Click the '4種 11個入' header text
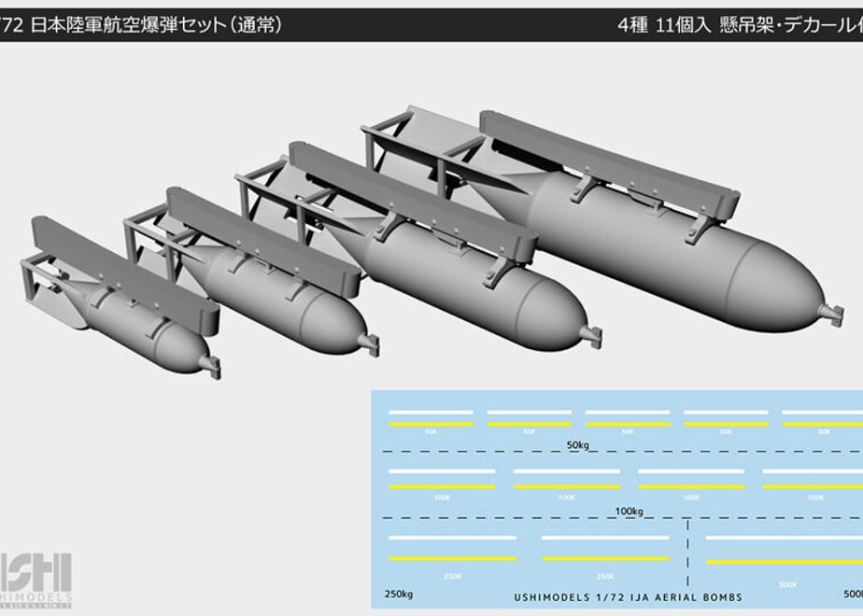 click(664, 25)
